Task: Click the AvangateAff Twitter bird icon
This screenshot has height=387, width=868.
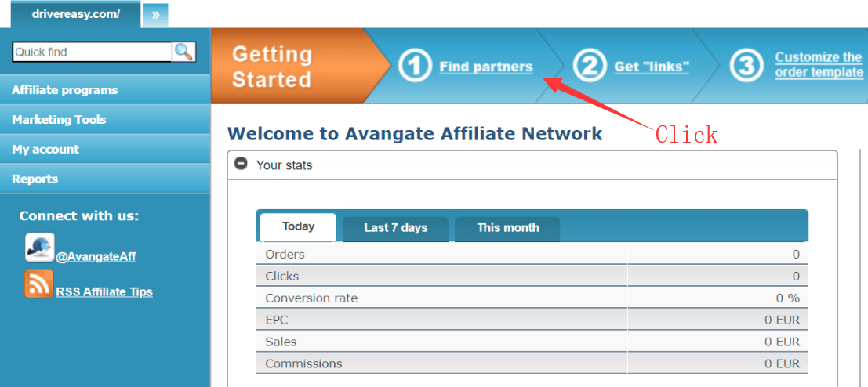Action: [x=40, y=248]
